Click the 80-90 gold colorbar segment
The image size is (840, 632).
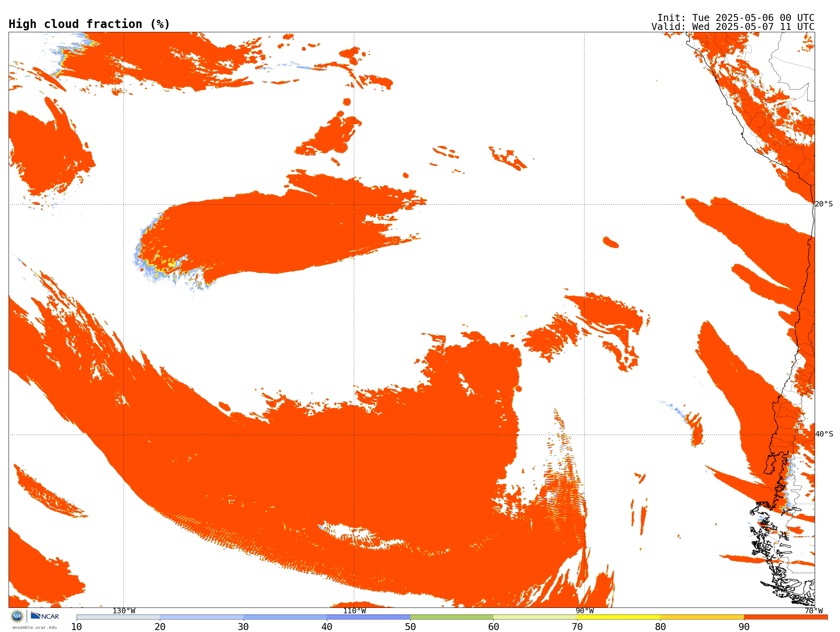point(702,617)
